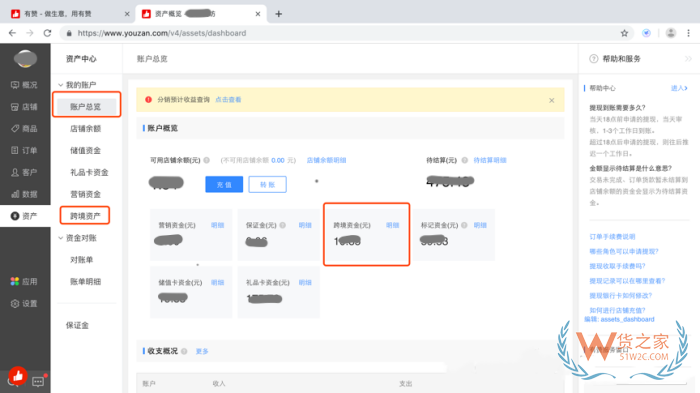
Task: Open 客户 in the left sidebar
Action: pos(25,172)
